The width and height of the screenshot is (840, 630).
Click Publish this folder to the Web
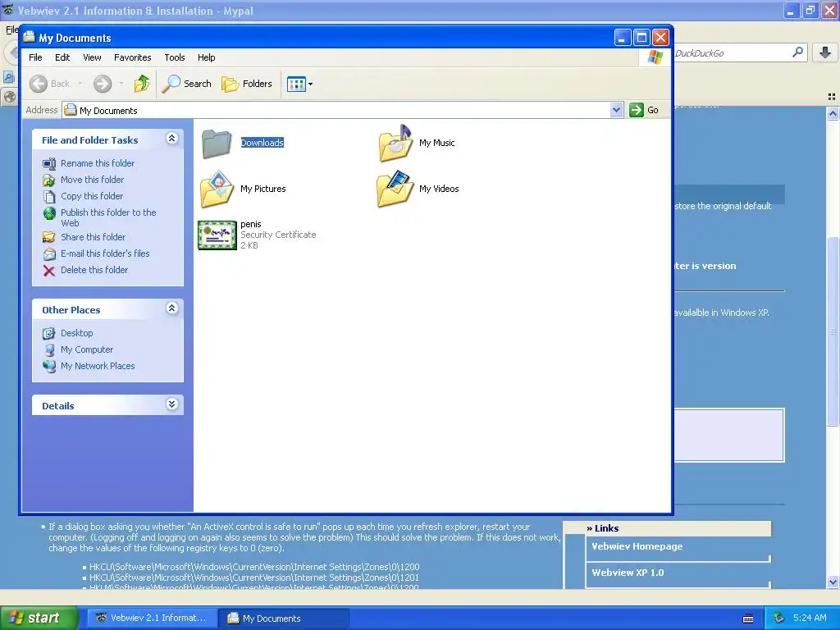tap(108, 217)
